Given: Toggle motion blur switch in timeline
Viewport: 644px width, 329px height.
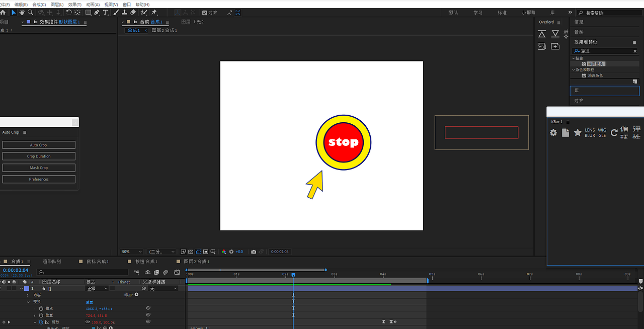Looking at the screenshot, I should (166, 272).
